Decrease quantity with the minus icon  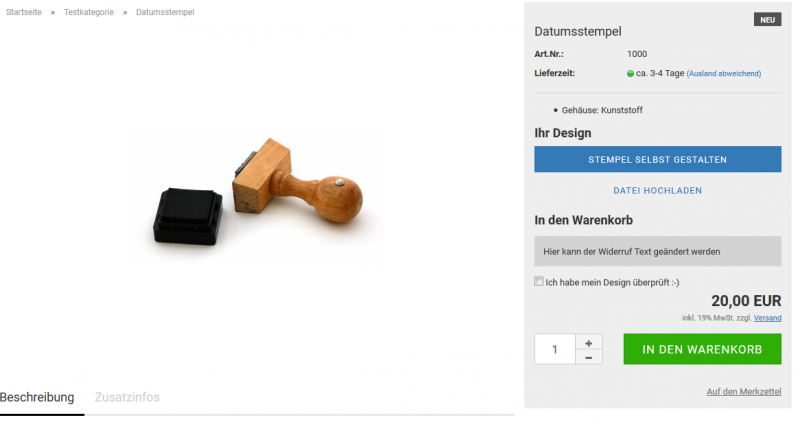[x=589, y=358]
